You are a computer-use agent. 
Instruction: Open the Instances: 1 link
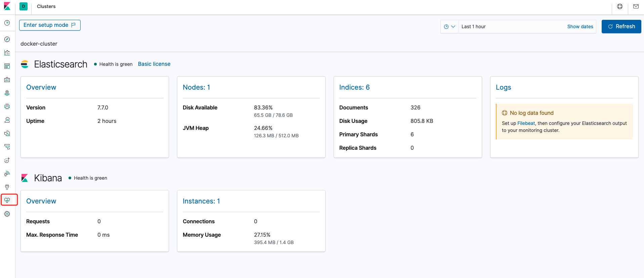(x=201, y=201)
